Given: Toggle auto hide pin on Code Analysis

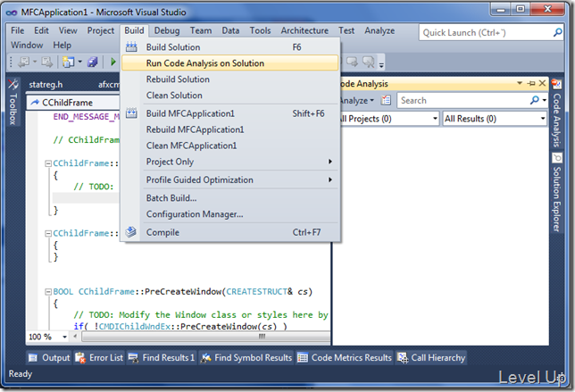Looking at the screenshot, I should pos(531,84).
